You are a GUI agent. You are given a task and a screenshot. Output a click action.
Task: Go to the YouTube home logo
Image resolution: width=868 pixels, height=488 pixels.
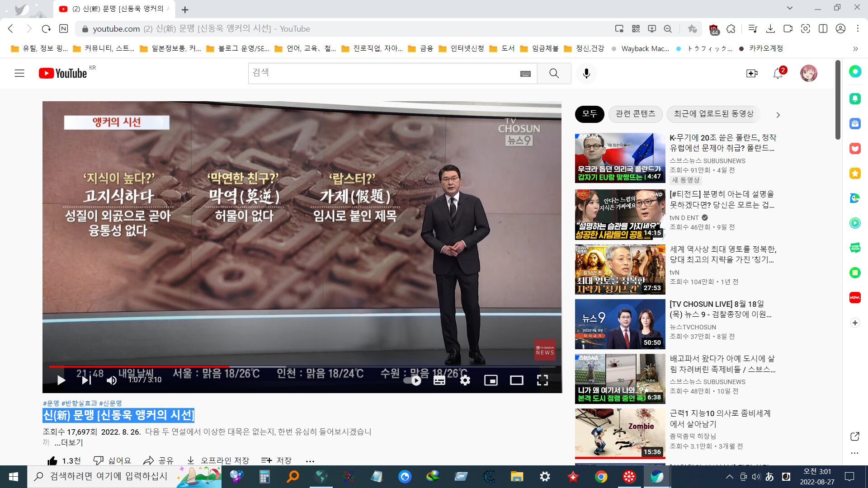click(63, 73)
